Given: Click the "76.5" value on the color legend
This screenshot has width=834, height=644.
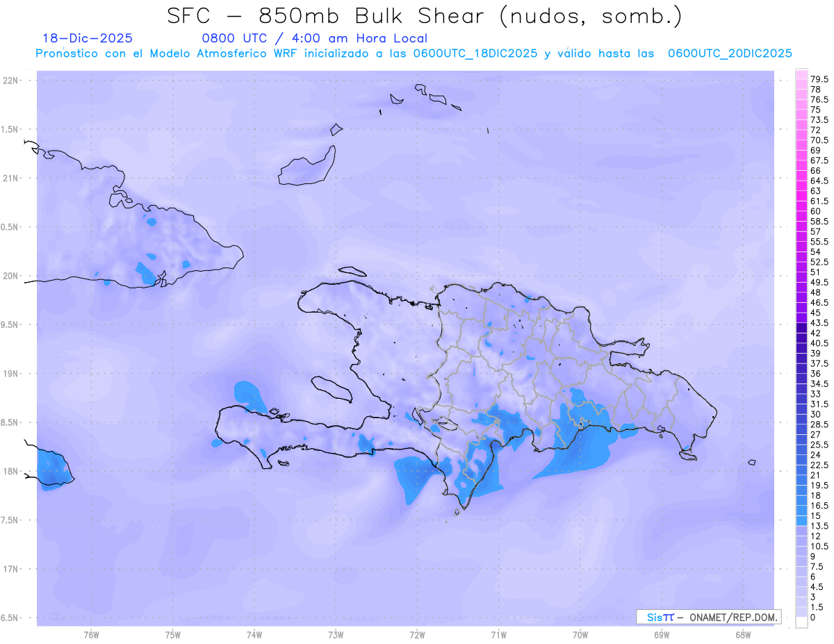Looking at the screenshot, I should (x=819, y=99).
